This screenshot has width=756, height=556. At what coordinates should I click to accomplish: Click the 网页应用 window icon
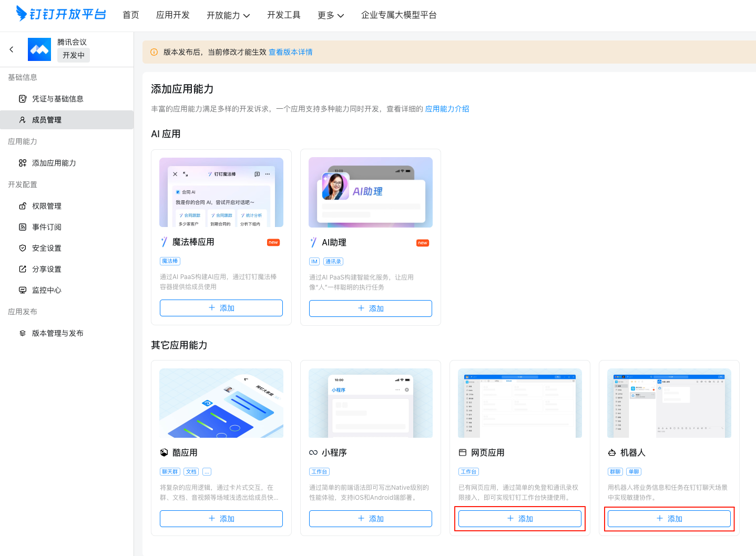point(463,452)
